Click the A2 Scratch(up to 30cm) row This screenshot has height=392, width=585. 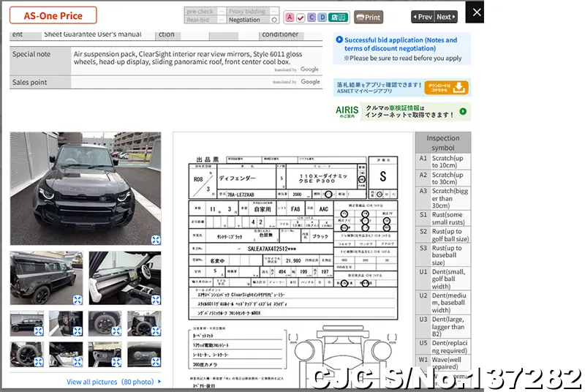click(443, 178)
